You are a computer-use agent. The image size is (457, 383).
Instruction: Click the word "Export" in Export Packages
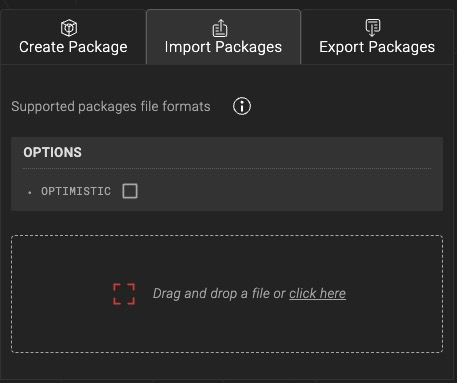[341, 47]
